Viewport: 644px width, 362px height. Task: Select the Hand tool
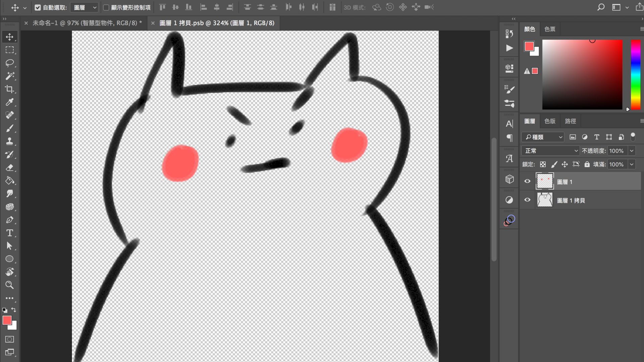9,272
